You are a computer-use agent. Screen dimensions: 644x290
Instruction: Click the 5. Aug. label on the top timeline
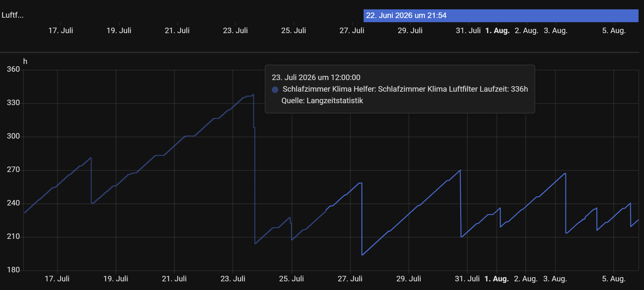pos(614,31)
